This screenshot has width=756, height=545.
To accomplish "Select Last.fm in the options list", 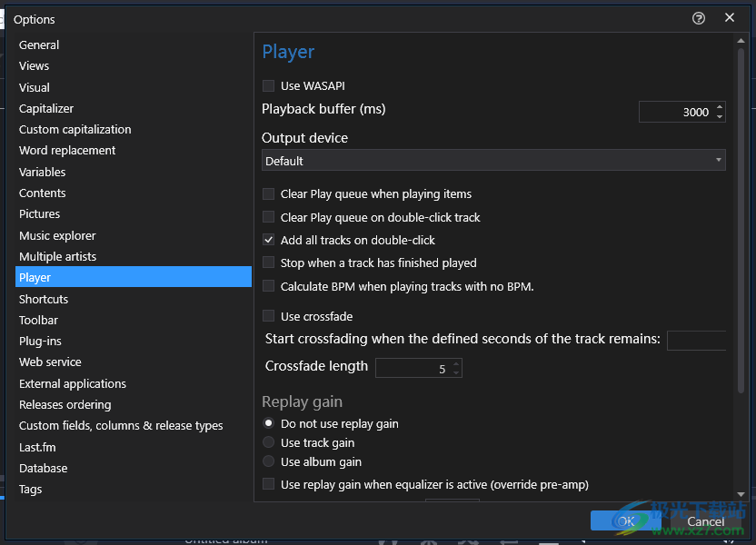I will click(x=37, y=447).
